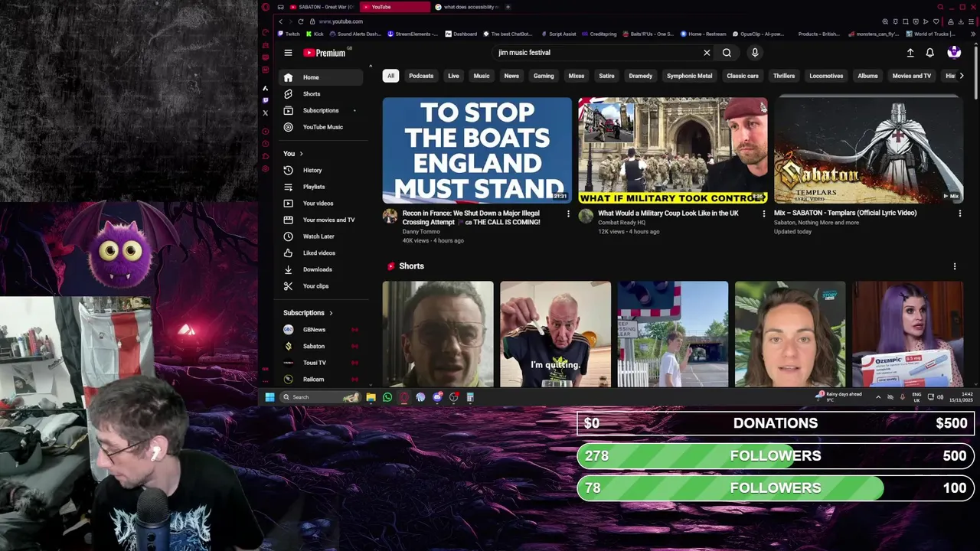Open the taskbar clock and date
The height and width of the screenshot is (551, 980).
pyautogui.click(x=962, y=397)
